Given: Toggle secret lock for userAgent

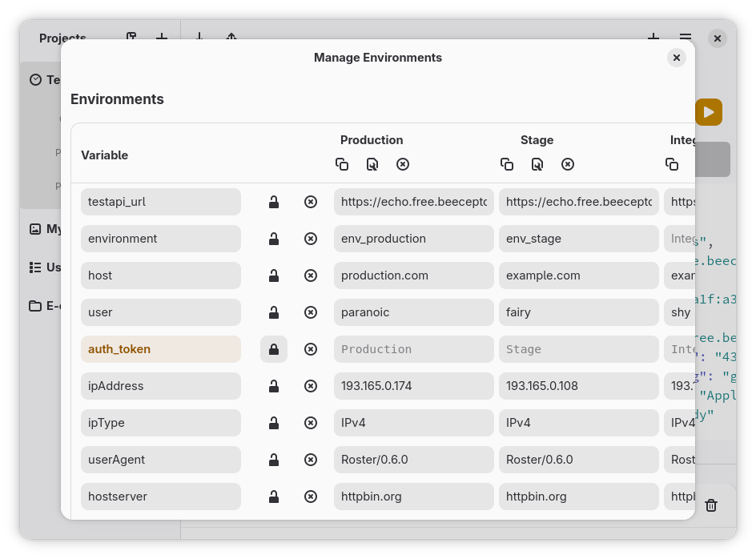Looking at the screenshot, I should 274,460.
